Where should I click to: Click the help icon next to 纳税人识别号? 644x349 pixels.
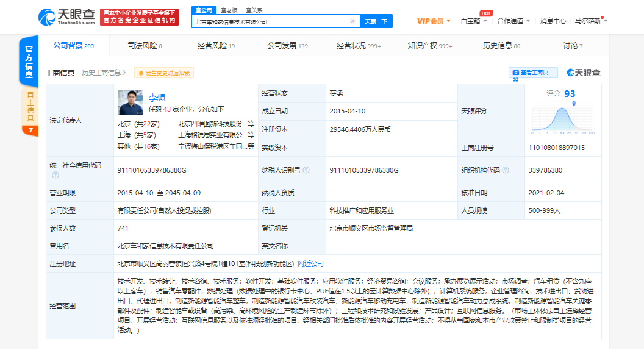[x=306, y=170]
